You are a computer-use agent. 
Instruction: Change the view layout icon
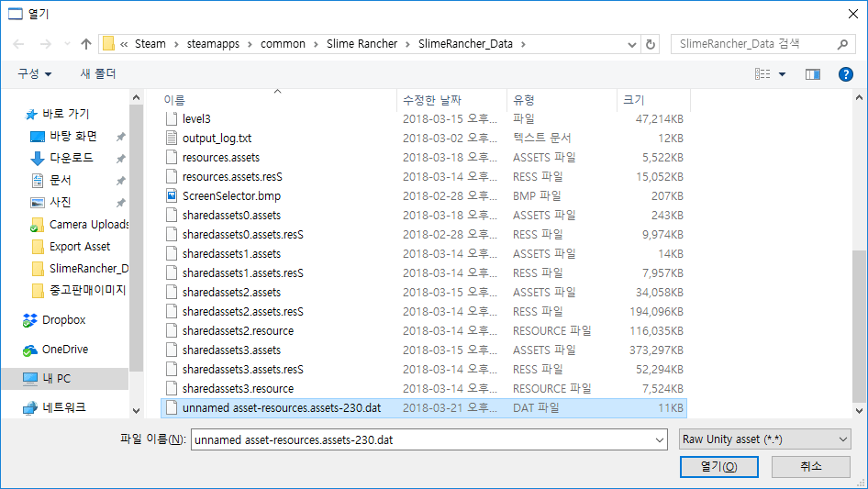(x=762, y=73)
